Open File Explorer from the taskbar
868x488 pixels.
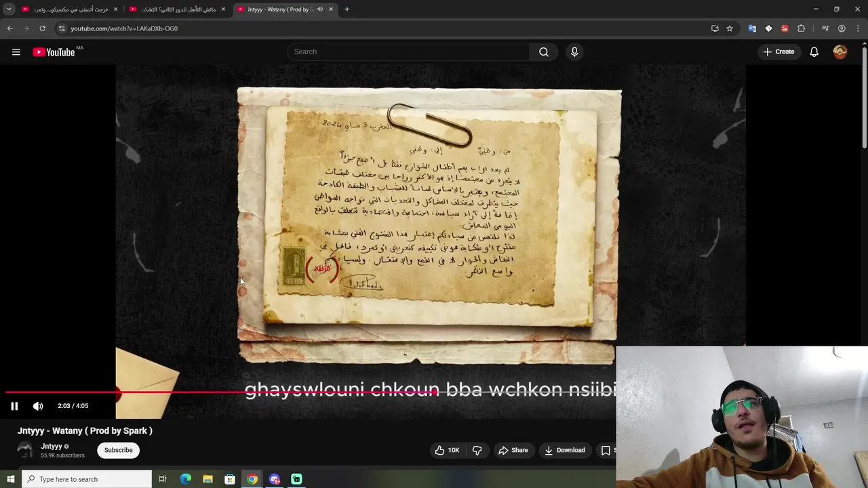208,479
